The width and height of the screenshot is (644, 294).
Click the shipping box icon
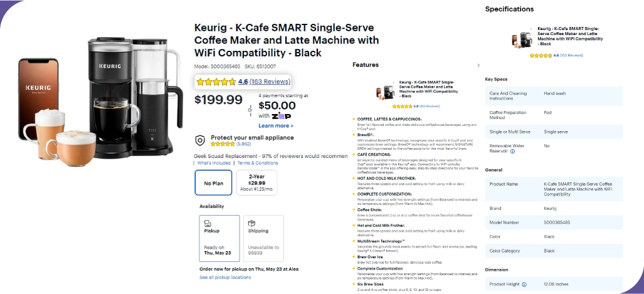[x=251, y=223]
